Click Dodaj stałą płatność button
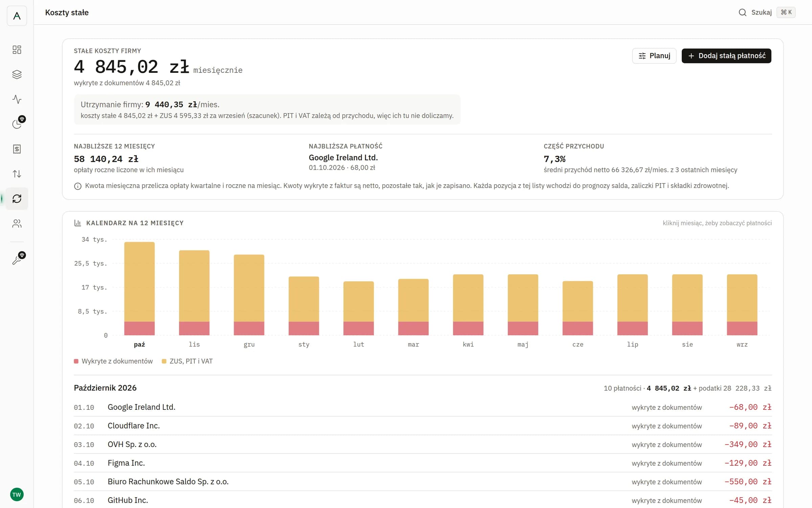Viewport: 812px width, 508px height. tap(726, 56)
